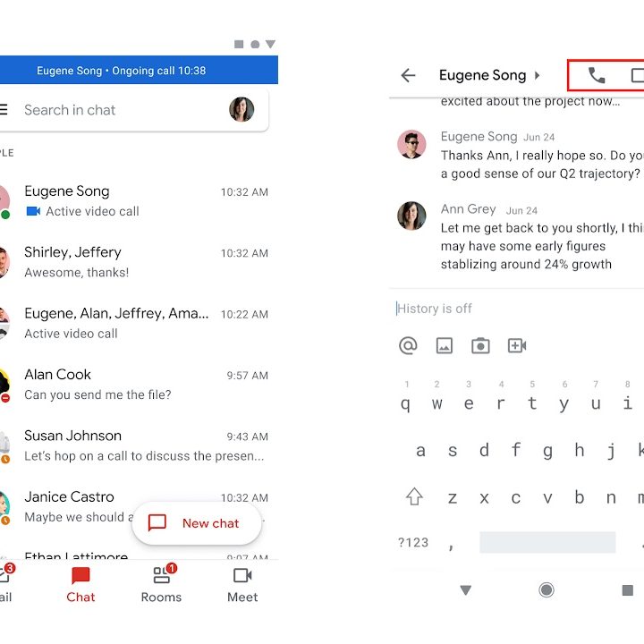Tap the h key on the keyboard
Screen dimensions: 644x644
(x=579, y=451)
